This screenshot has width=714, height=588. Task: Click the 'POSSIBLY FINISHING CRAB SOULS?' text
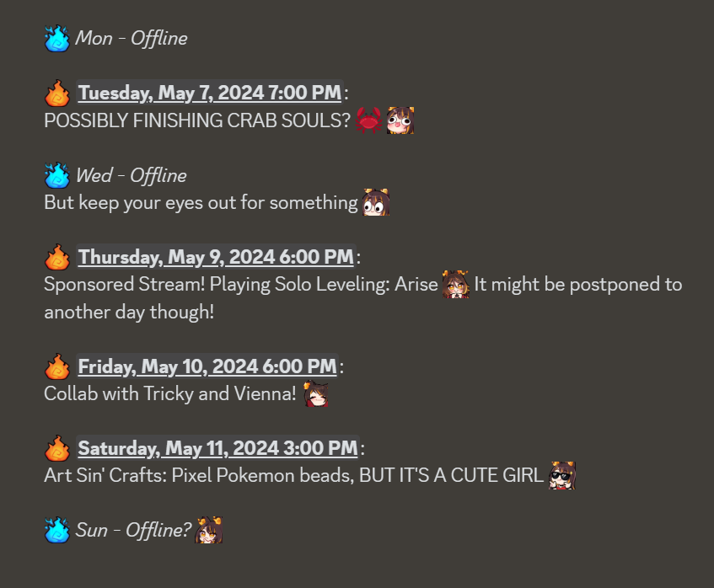pyautogui.click(x=197, y=120)
